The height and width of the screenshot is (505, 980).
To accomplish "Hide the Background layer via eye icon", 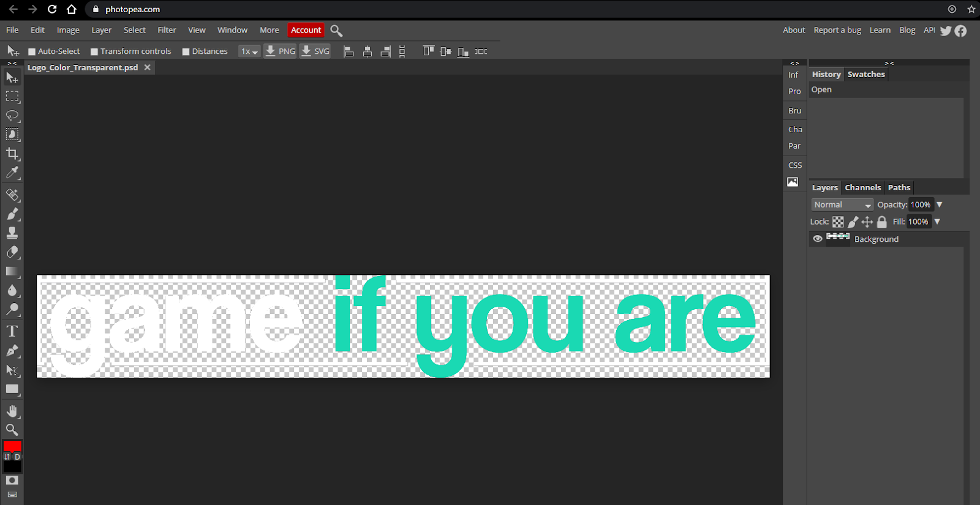I will pyautogui.click(x=818, y=239).
